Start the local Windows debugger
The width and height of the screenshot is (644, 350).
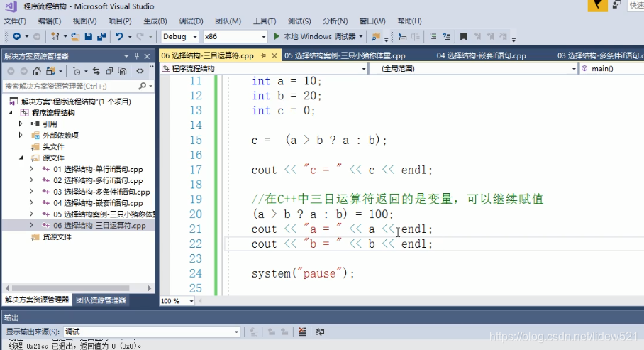pyautogui.click(x=315, y=37)
